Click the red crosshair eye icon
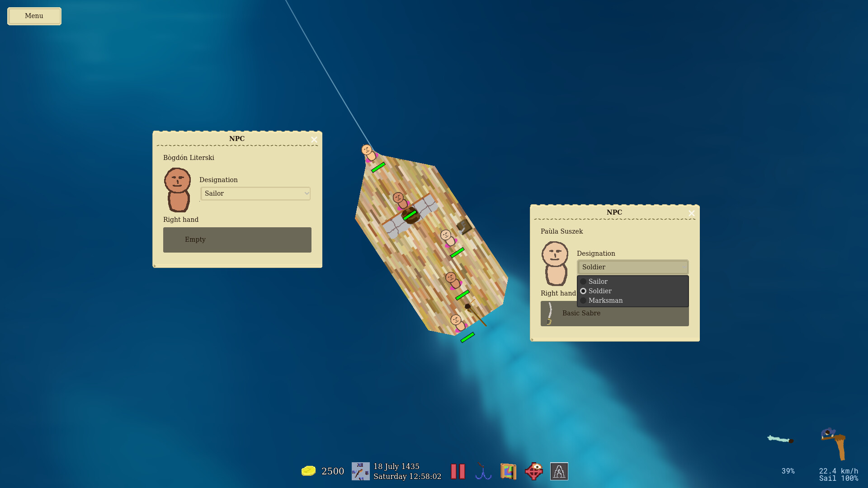868x488 pixels. pos(534,471)
